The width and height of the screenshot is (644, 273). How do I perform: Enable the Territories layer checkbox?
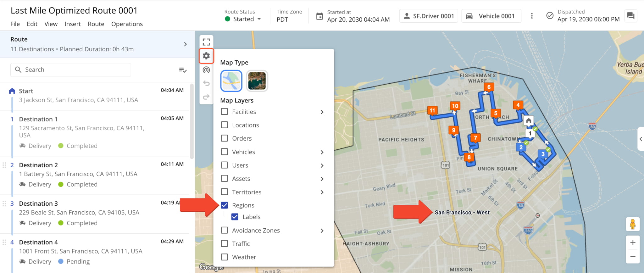click(225, 192)
